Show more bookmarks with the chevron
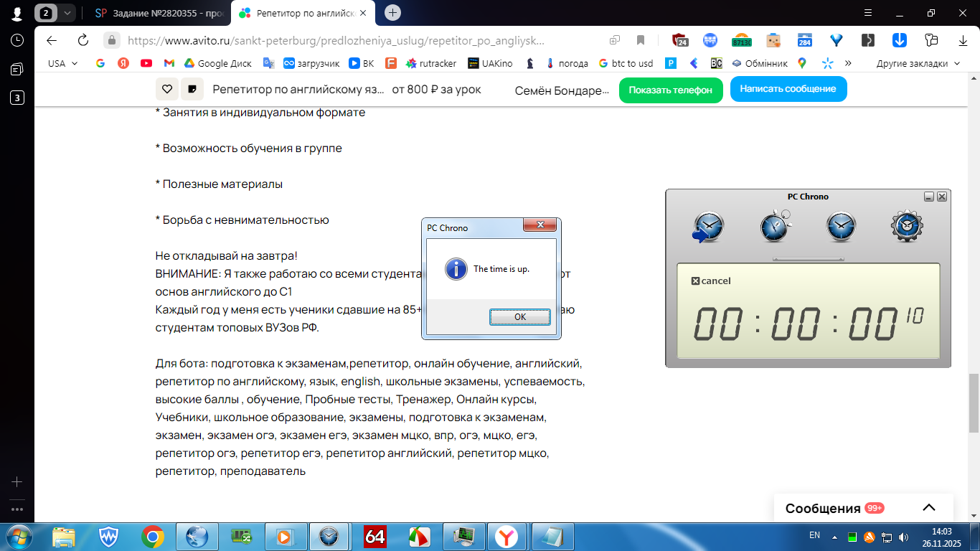Image resolution: width=980 pixels, height=551 pixels. pyautogui.click(x=848, y=63)
